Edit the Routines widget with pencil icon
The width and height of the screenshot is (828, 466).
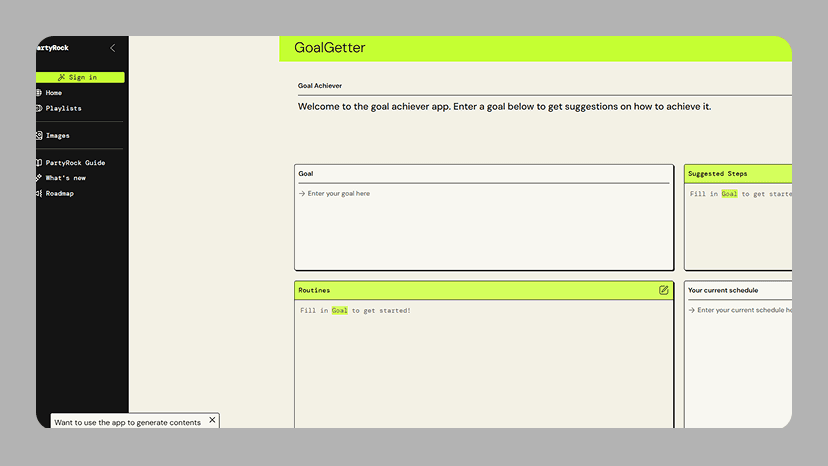coord(663,290)
